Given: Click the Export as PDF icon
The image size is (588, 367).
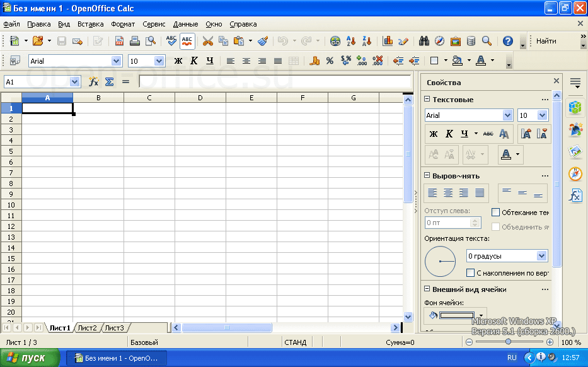Looking at the screenshot, I should click(x=119, y=41).
